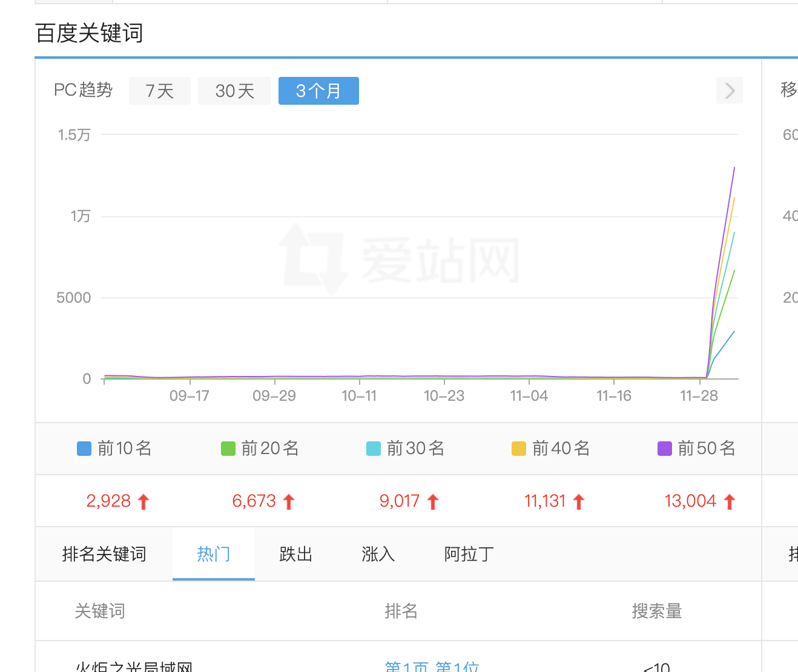The width and height of the screenshot is (798, 672).
Task: Open the 涨入 keywords tab
Action: pos(378,554)
